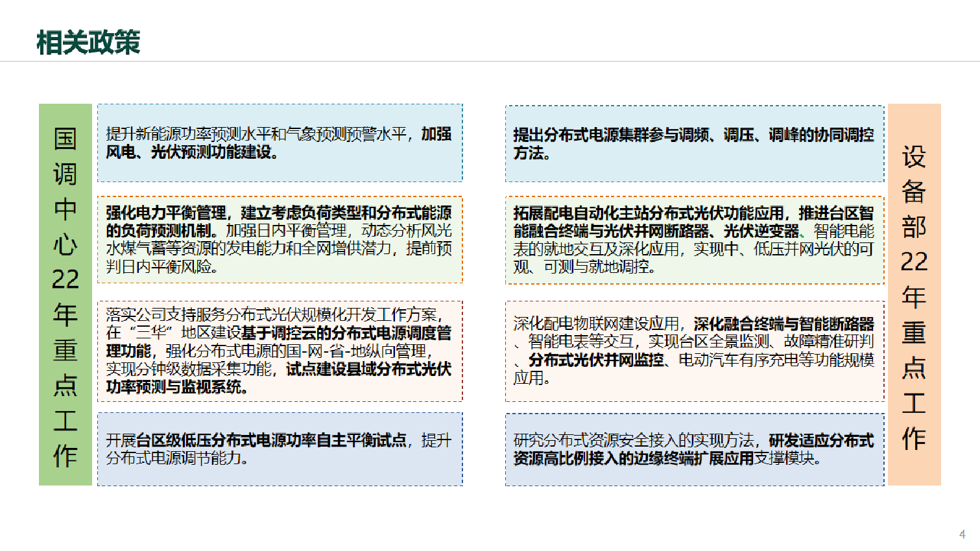This screenshot has width=980, height=551.
Task: Select the orange 设备部22年重点工作 sidebar
Action: tap(914, 295)
